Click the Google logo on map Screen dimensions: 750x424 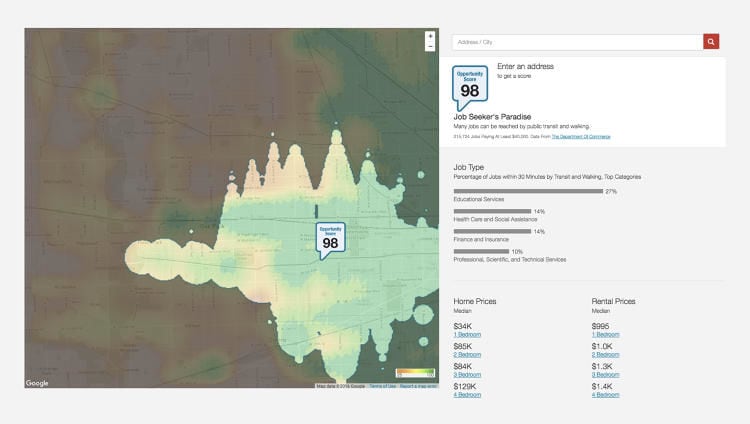tap(37, 383)
